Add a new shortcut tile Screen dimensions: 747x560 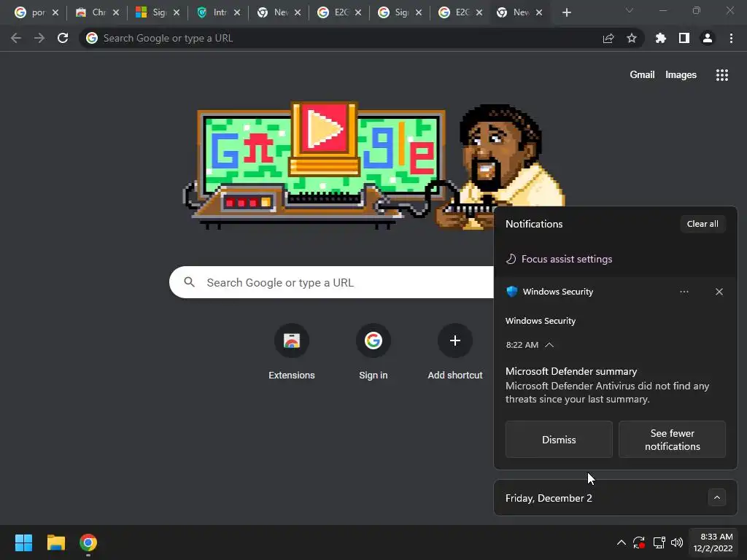click(455, 351)
